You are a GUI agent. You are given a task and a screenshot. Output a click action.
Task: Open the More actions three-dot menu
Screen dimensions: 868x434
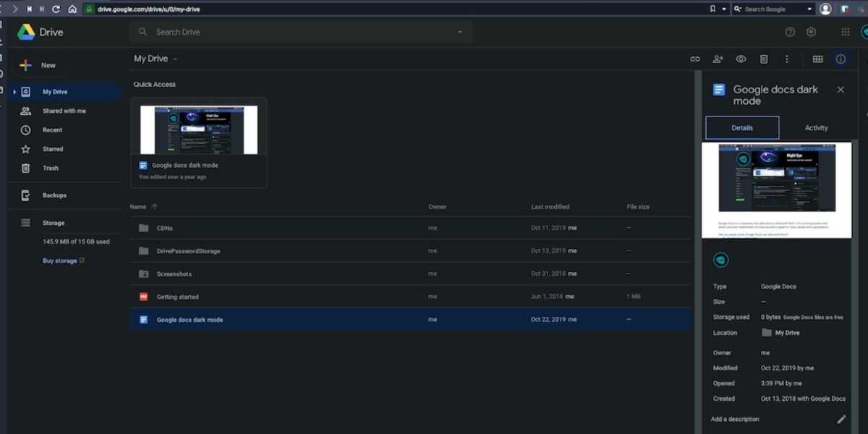pos(787,59)
